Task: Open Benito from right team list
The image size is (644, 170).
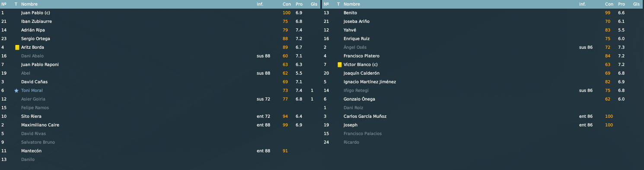Action: [x=350, y=13]
